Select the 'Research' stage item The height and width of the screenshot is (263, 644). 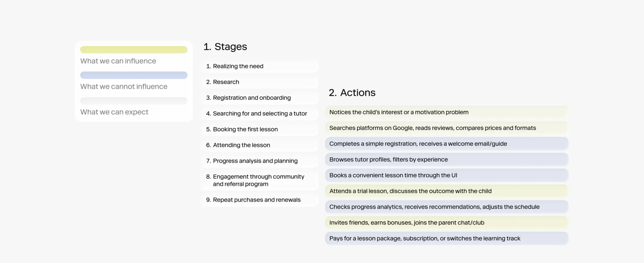(226, 82)
